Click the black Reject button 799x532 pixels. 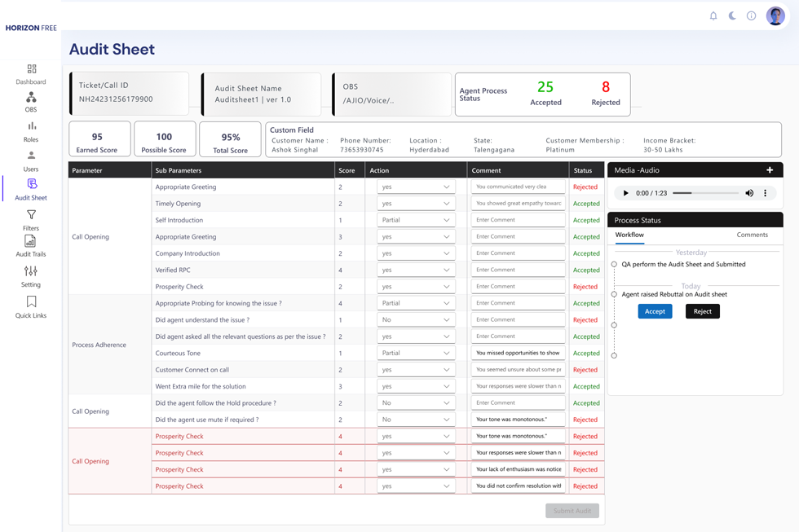pyautogui.click(x=702, y=311)
